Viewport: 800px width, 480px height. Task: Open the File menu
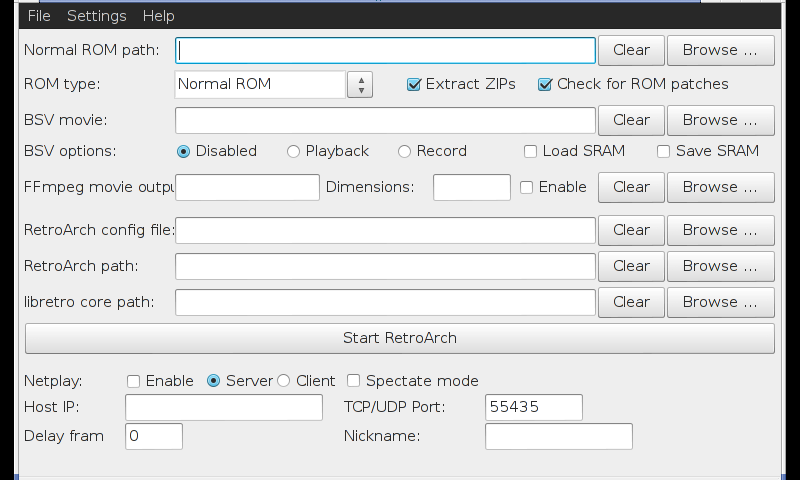click(39, 16)
